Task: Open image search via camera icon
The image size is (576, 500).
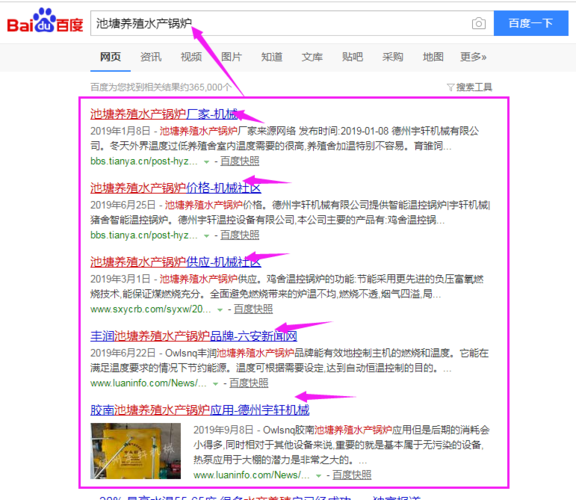Action: (478, 24)
